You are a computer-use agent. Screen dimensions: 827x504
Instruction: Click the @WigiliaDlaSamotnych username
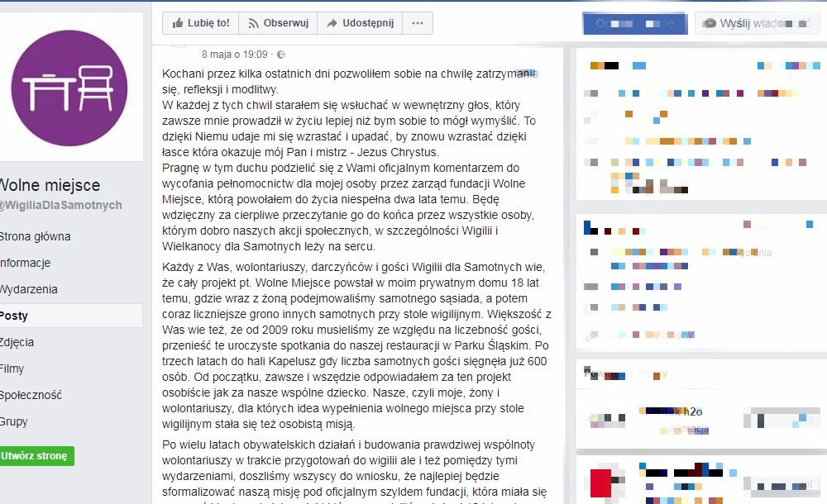[60, 205]
